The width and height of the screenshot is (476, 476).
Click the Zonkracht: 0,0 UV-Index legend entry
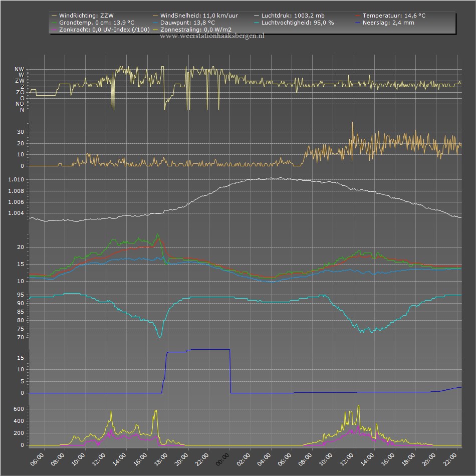101,30
